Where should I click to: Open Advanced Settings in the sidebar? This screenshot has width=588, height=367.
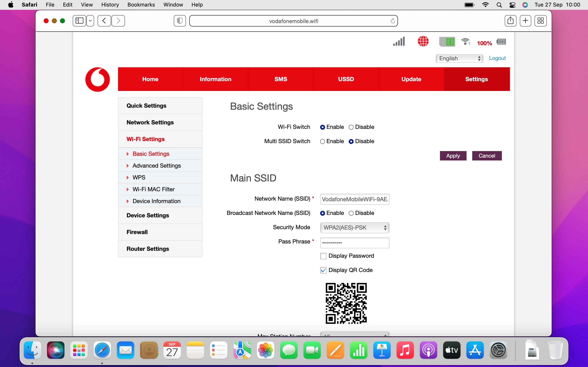coord(156,166)
